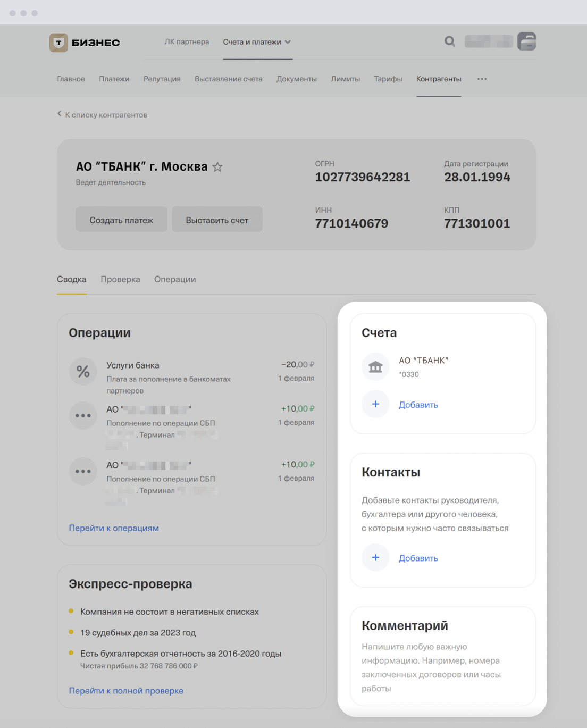Switch to the Проверка tab
Image resolution: width=587 pixels, height=728 pixels.
[120, 279]
